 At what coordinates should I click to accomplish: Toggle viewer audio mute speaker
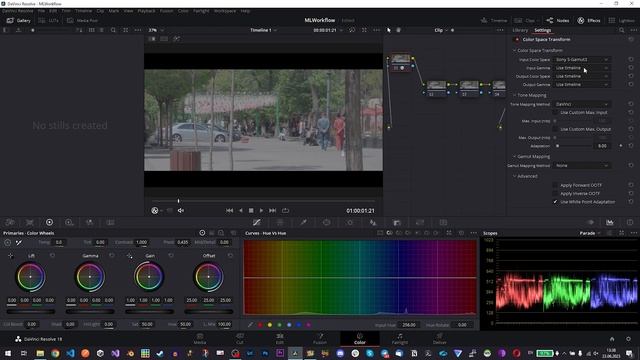click(181, 211)
